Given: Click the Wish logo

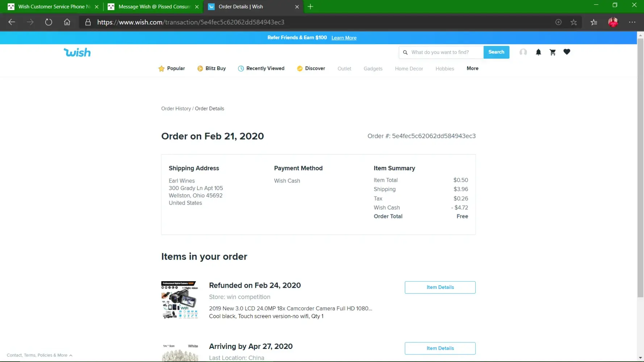Looking at the screenshot, I should 77,52.
